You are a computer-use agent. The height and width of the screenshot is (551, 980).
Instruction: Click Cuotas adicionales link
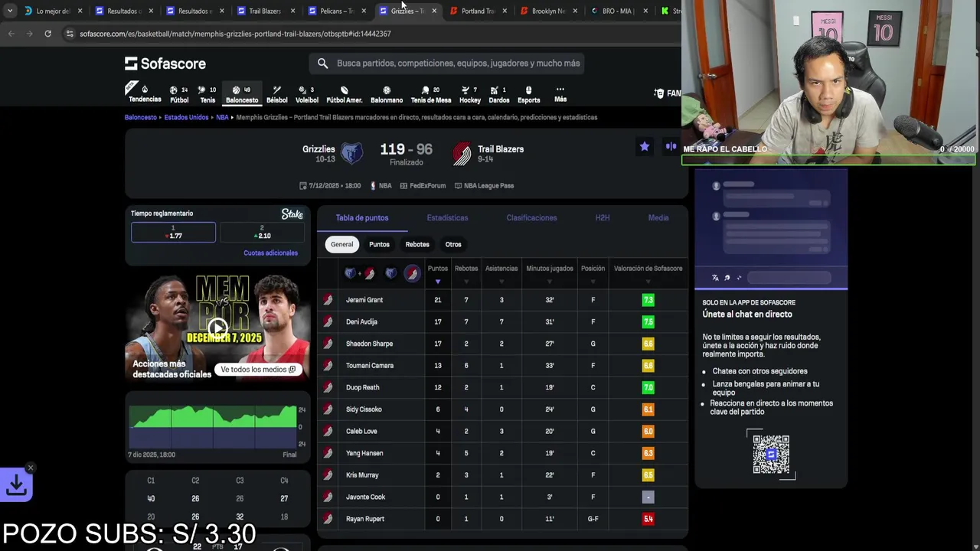270,253
